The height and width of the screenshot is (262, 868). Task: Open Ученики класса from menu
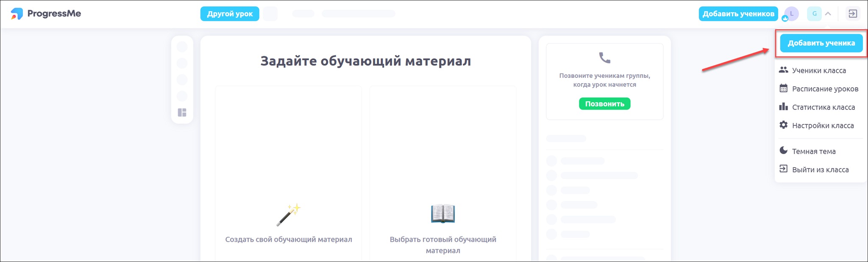pos(818,71)
